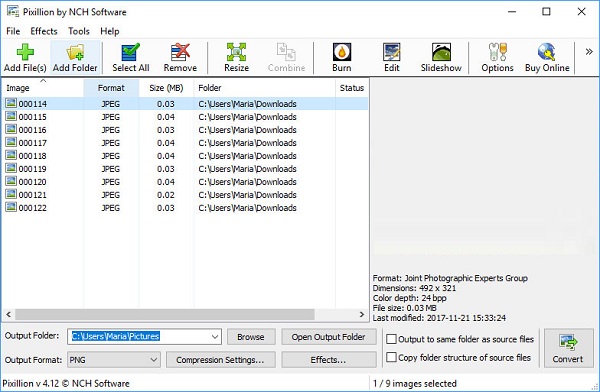Click the thumbnail icon of file 000117

click(x=11, y=142)
